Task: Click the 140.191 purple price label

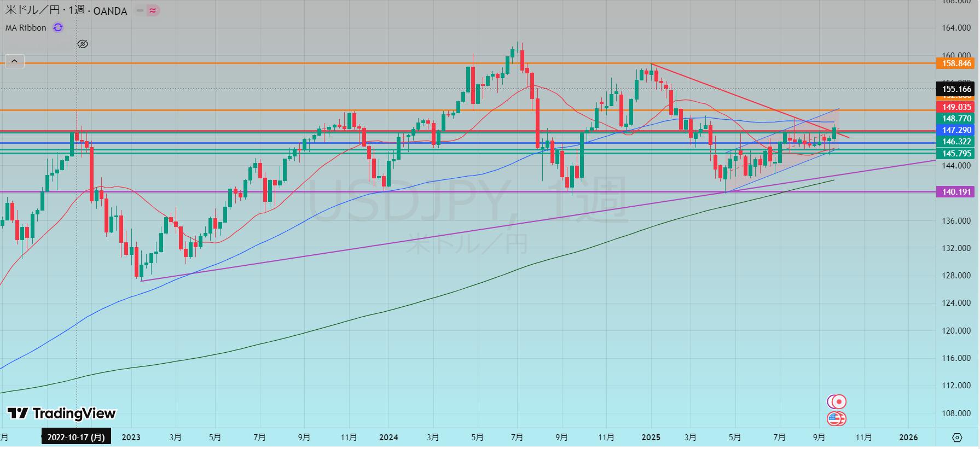Action: tap(956, 192)
